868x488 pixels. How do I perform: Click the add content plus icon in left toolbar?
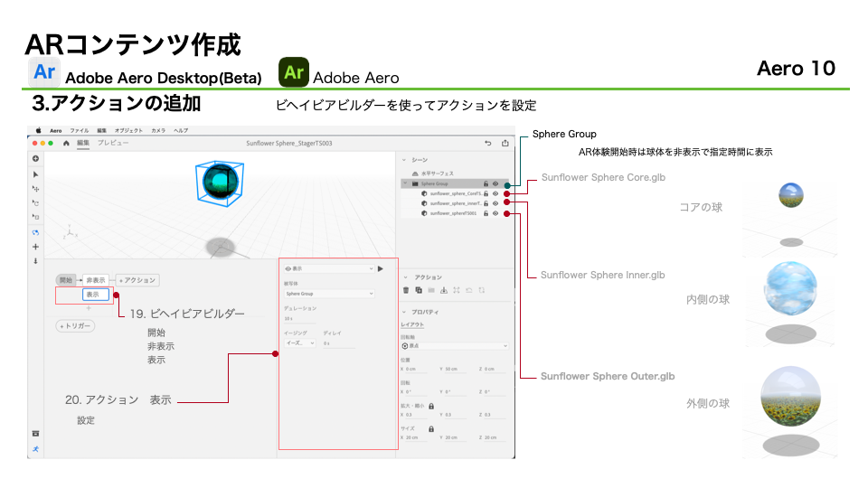tap(35, 159)
